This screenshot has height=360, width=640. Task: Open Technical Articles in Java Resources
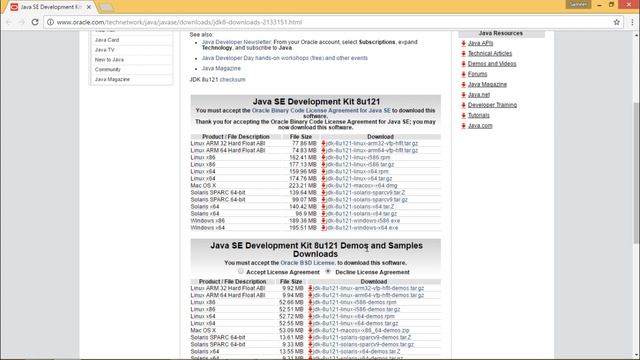click(490, 53)
